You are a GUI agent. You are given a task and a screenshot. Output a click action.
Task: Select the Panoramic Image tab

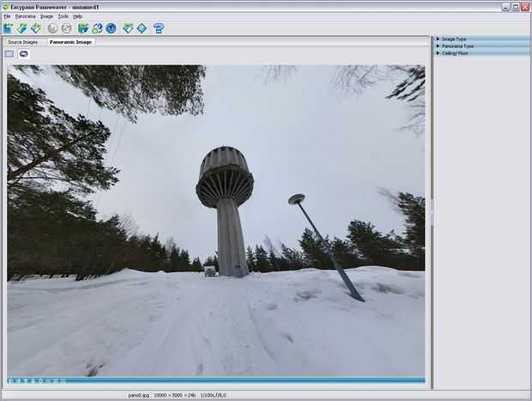pos(70,42)
